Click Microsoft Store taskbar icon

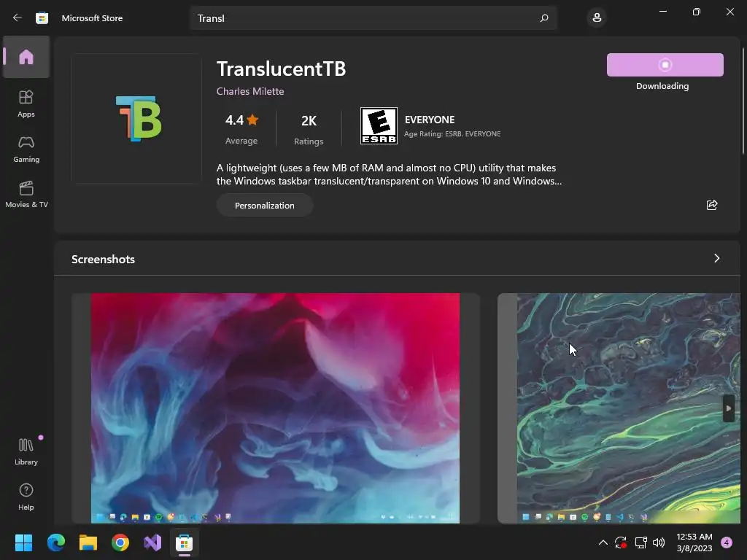(x=185, y=542)
